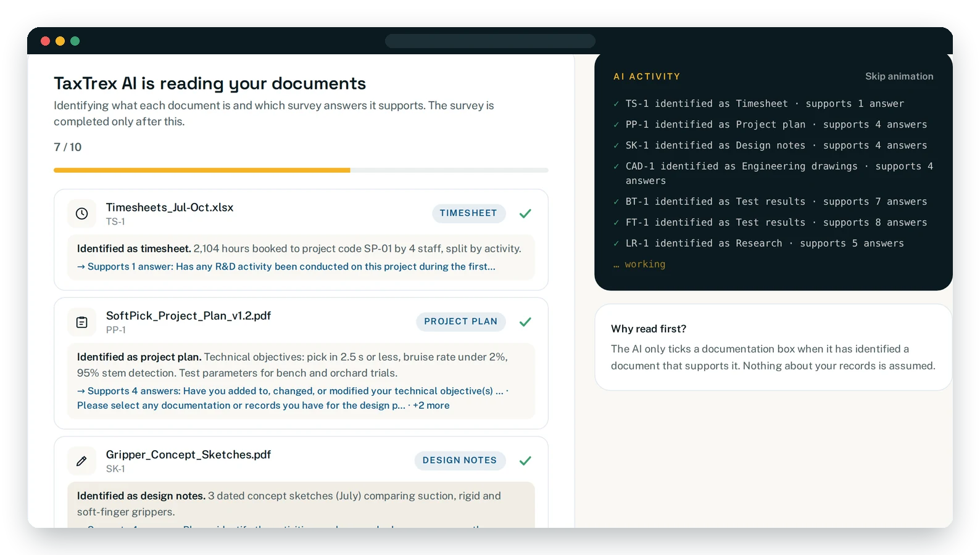This screenshot has width=980, height=555.
Task: Click the SoftPick_Project_Plan_v1.2.pdf file name
Action: [188, 316]
